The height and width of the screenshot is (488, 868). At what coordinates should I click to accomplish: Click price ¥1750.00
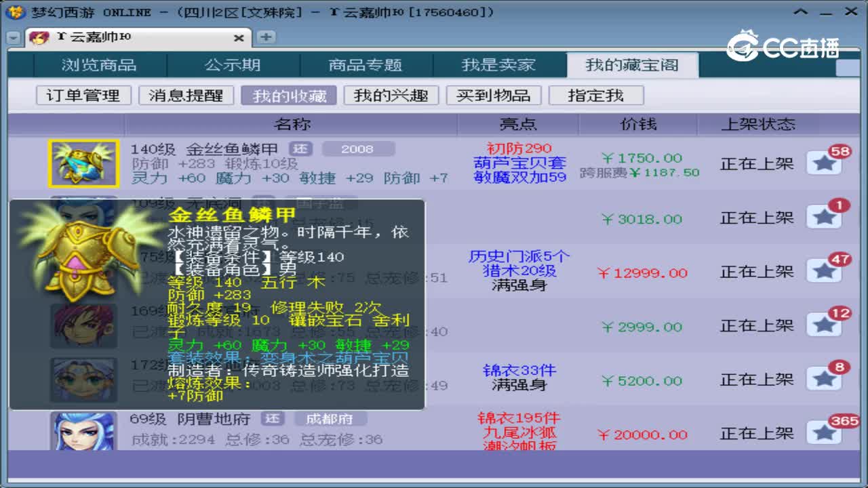[x=641, y=158]
